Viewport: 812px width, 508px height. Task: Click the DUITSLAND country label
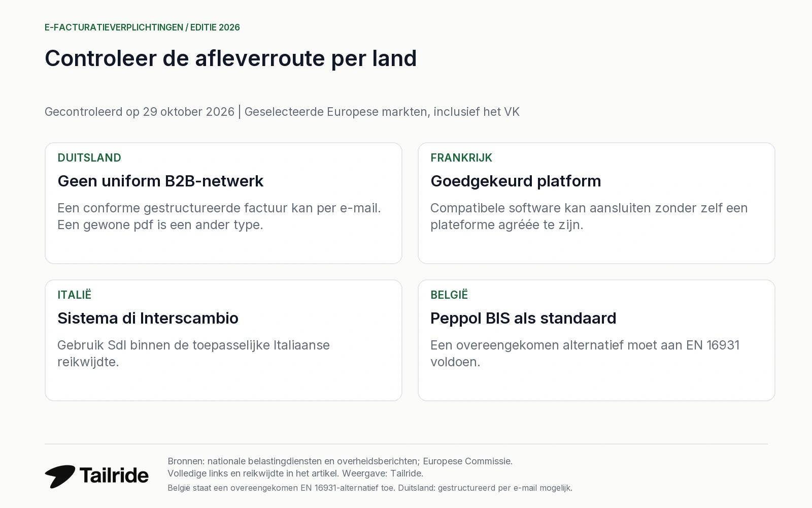[x=89, y=158]
